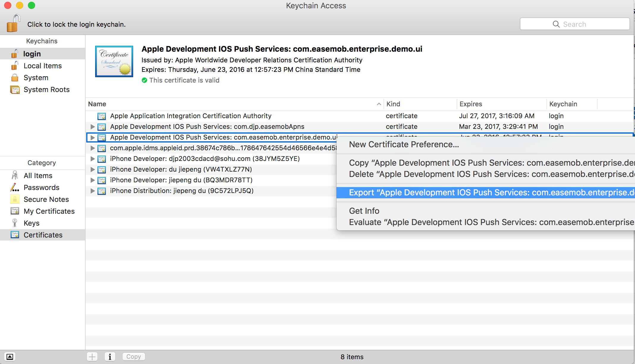This screenshot has height=364, width=635.
Task: Expand the com.easemob.enterprise.demo.ui certificate row
Action: click(x=92, y=137)
